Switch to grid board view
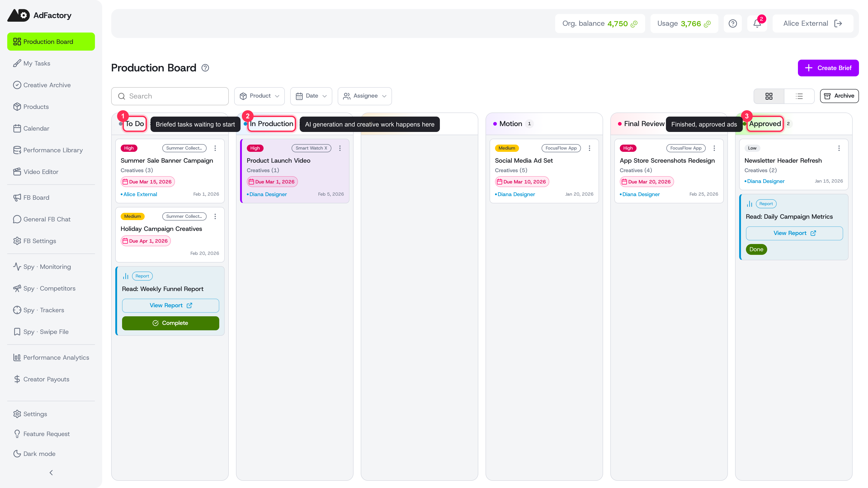 [x=769, y=96]
